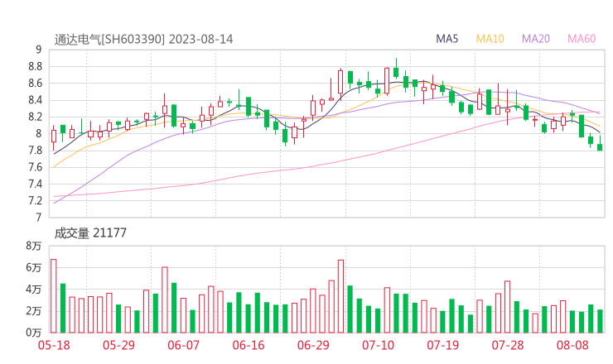Screen dimensions: 613x364
Task: Click the 成交量 21177 volume label
Action: point(90,233)
